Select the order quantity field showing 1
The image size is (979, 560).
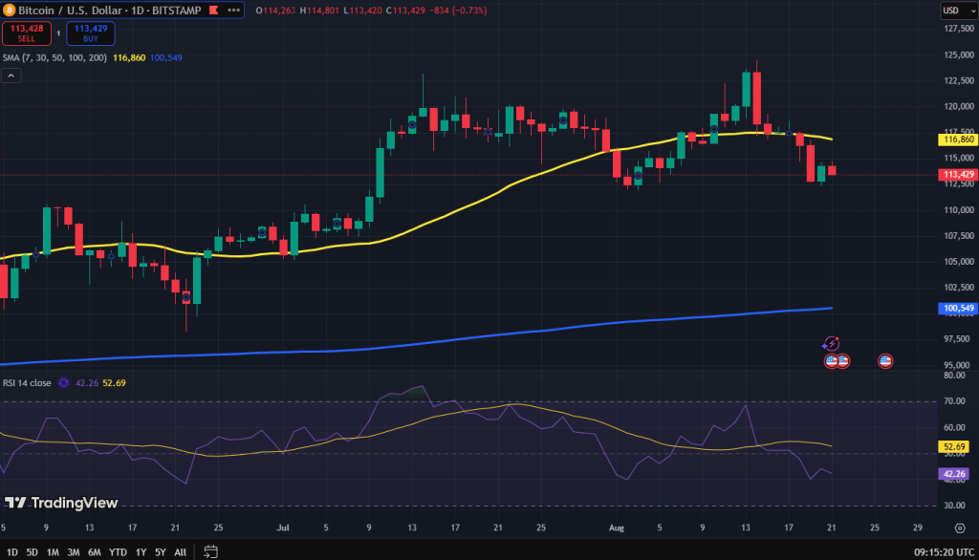[x=58, y=33]
